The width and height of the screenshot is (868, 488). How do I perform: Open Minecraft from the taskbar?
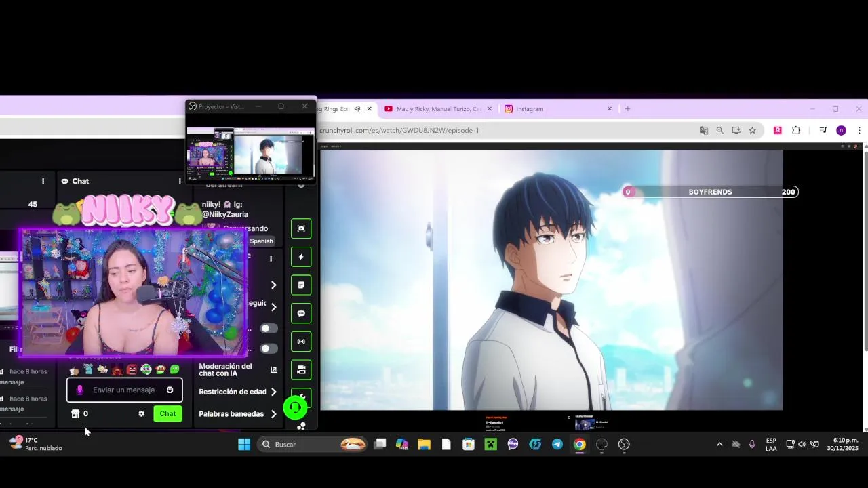(490, 445)
